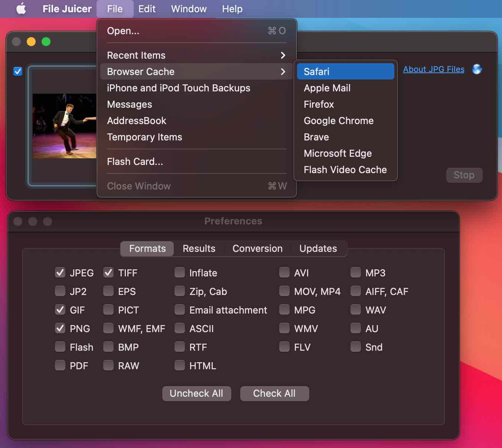Choose Flash Card... menu entry
This screenshot has height=448, width=502.
(197, 162)
